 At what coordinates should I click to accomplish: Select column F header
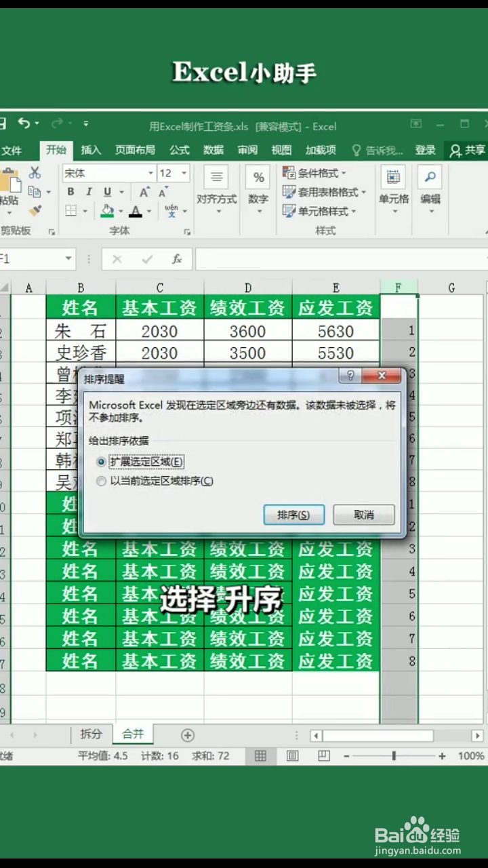(399, 288)
